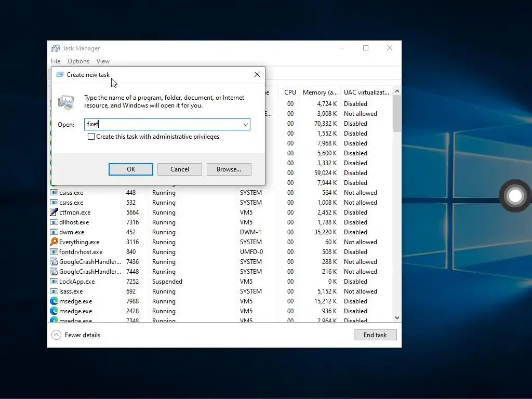Image resolution: width=532 pixels, height=399 pixels.
Task: Click the dwm.exe process icon
Action: point(54,232)
